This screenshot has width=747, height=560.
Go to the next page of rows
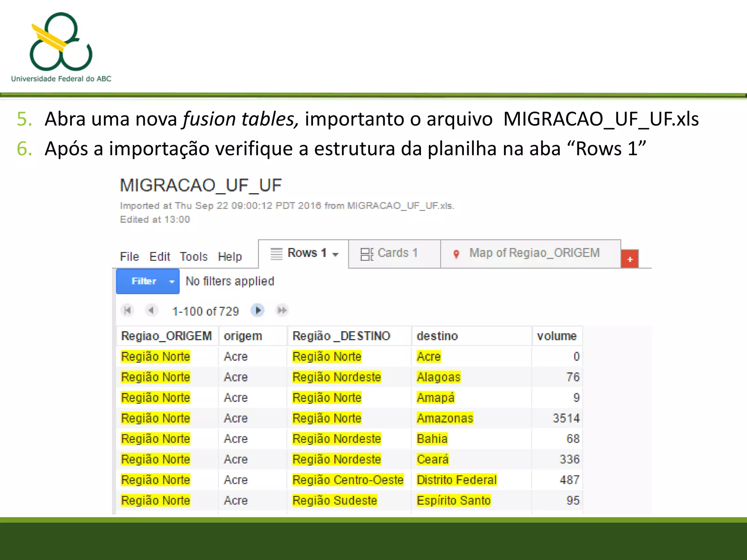click(258, 311)
